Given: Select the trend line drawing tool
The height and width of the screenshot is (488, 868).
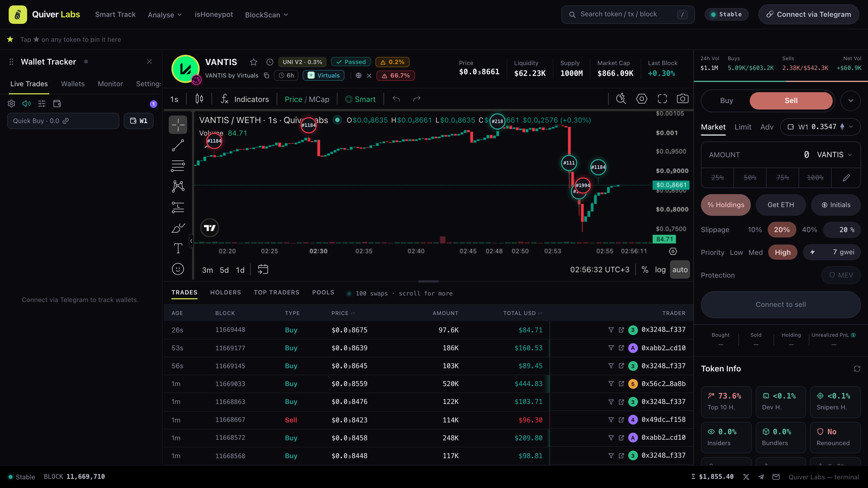Looking at the screenshot, I should point(178,146).
